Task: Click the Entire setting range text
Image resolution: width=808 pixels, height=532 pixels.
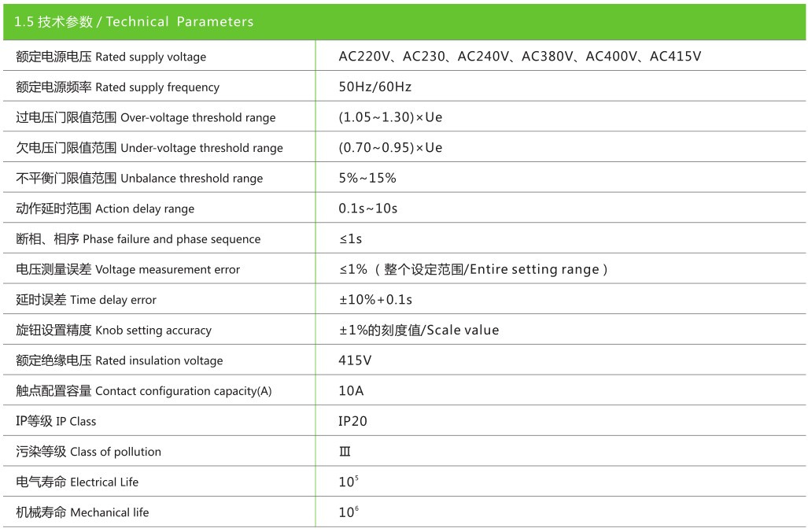Action: (534, 270)
